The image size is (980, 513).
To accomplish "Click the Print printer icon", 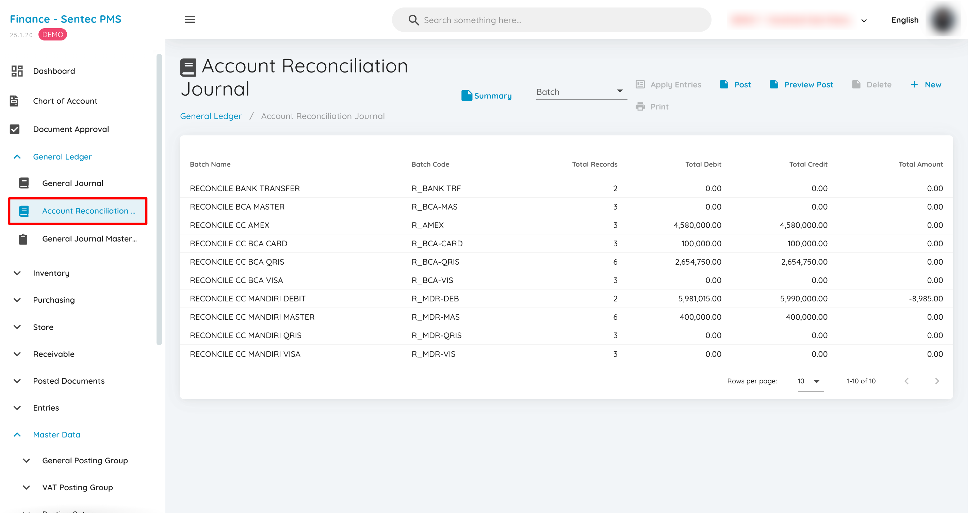I will click(640, 106).
